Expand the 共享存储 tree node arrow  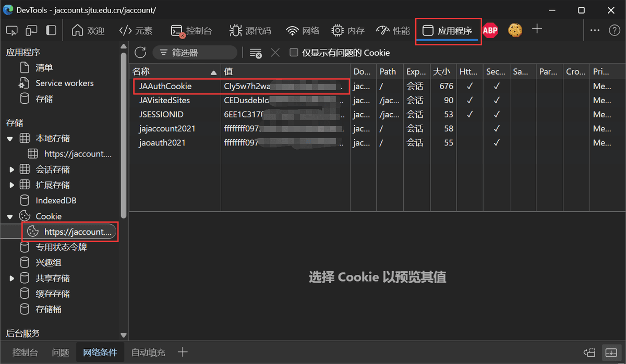point(11,278)
